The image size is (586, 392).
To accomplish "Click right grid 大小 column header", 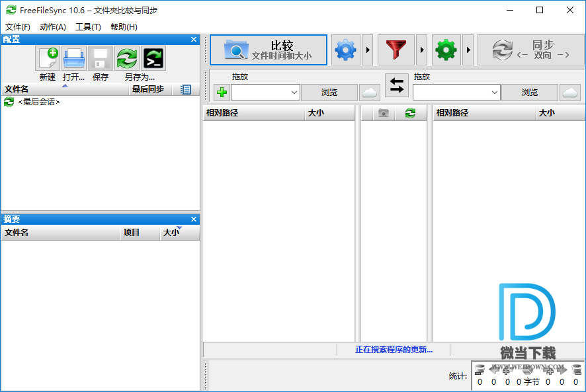I will 560,113.
